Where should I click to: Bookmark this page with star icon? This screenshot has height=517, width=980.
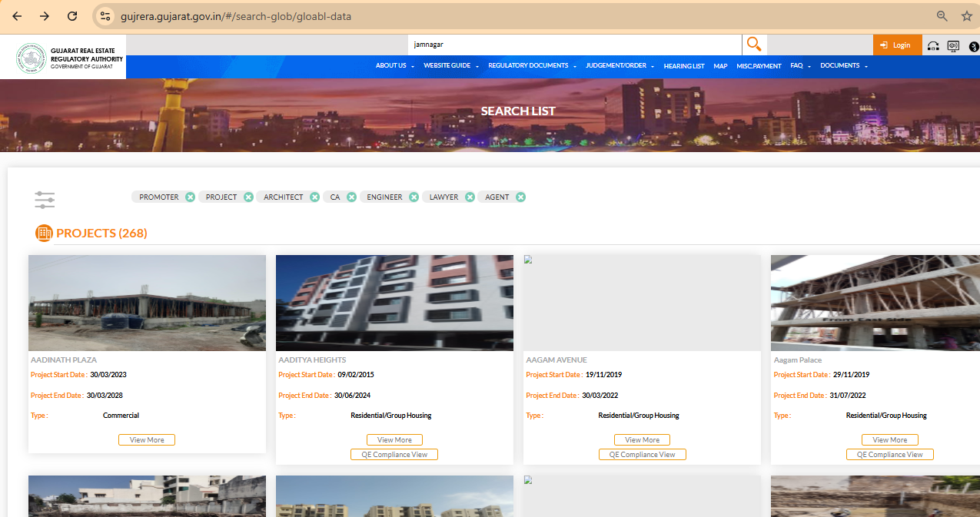pos(966,16)
